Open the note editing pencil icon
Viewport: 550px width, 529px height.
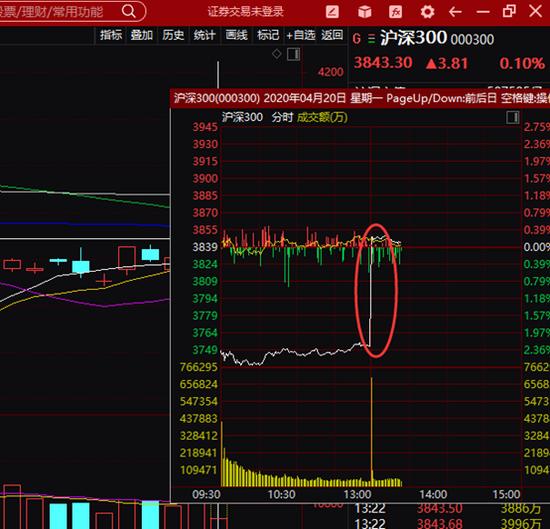click(x=332, y=12)
